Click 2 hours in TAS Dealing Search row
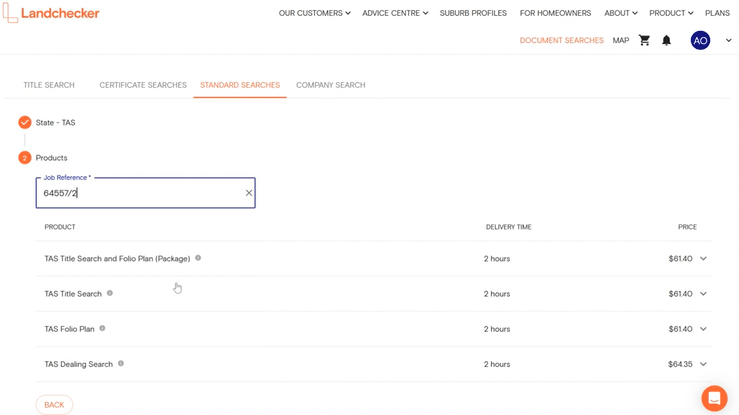Screen dimensions: 739x415 pyautogui.click(x=497, y=364)
